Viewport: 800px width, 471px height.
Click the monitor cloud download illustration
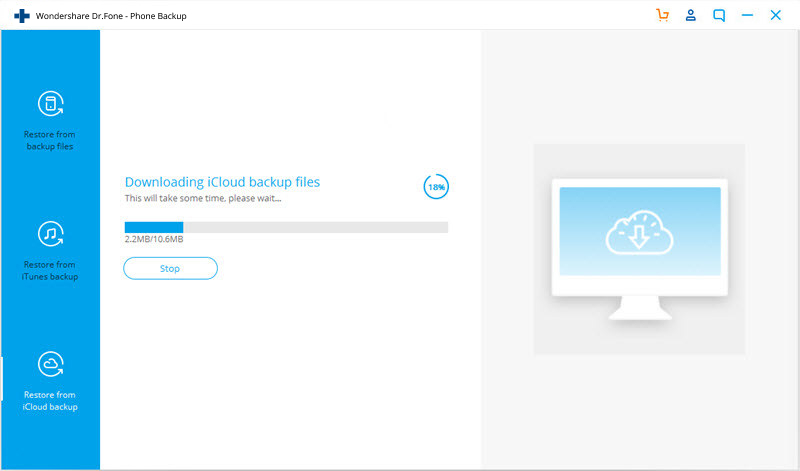coord(640,249)
